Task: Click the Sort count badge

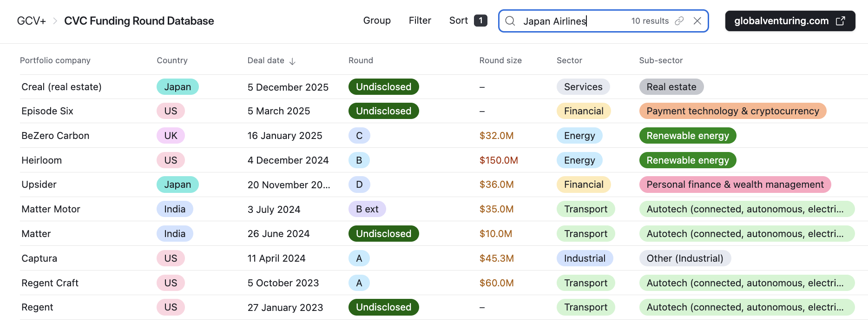Action: coord(480,20)
